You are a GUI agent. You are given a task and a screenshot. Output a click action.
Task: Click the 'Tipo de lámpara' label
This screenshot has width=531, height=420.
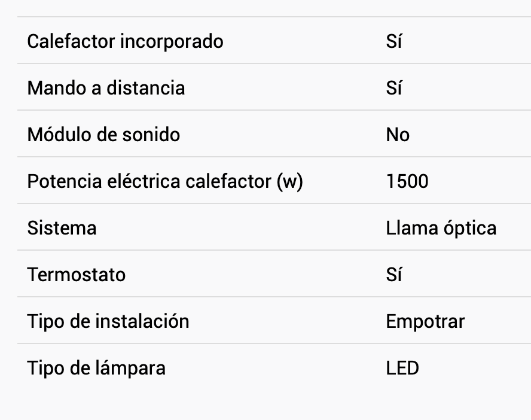(x=96, y=368)
